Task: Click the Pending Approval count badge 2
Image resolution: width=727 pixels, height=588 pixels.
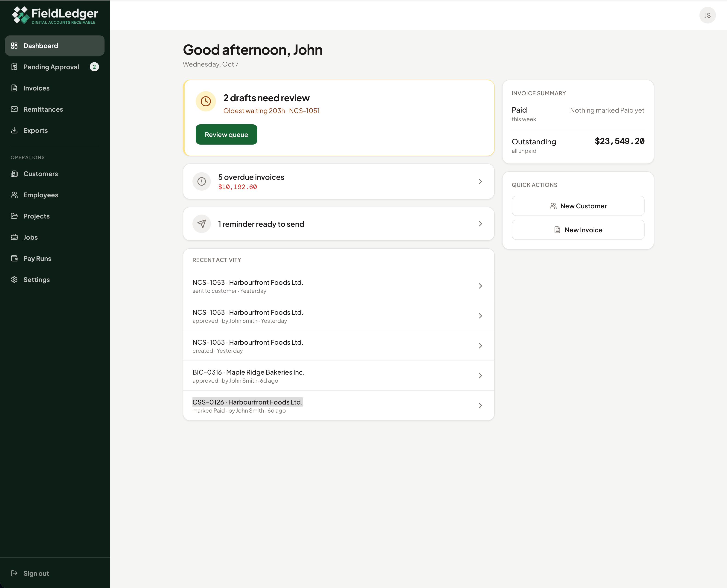Action: (x=94, y=67)
